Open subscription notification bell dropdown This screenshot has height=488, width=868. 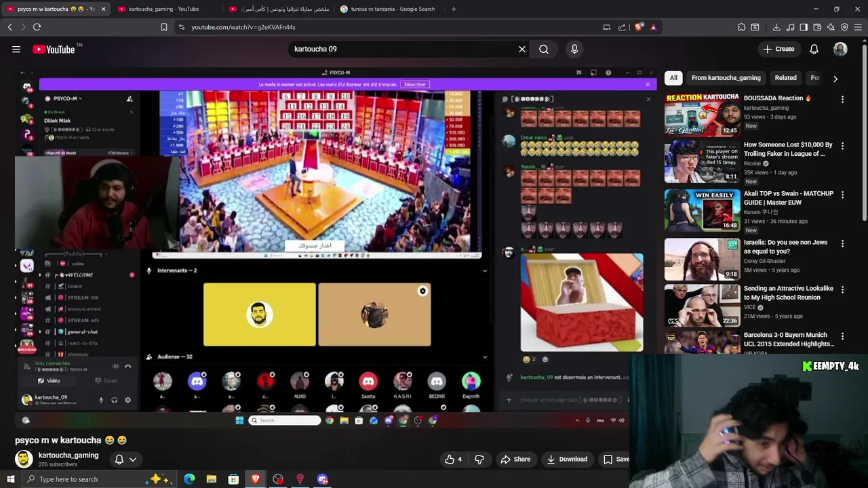click(125, 460)
